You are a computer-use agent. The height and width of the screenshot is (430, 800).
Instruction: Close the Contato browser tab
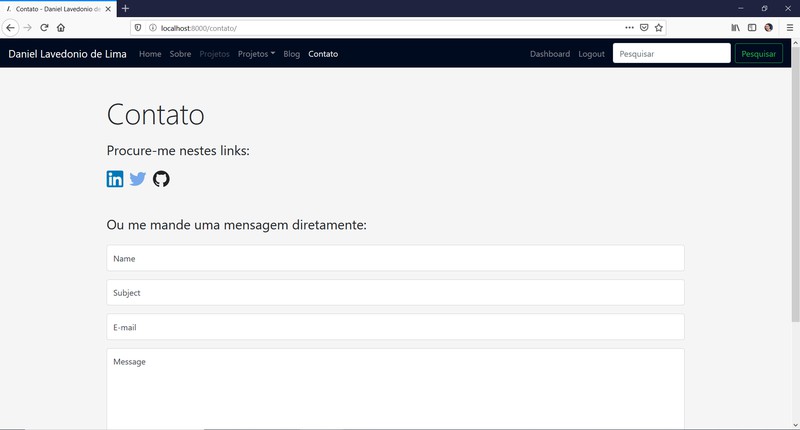pyautogui.click(x=108, y=9)
